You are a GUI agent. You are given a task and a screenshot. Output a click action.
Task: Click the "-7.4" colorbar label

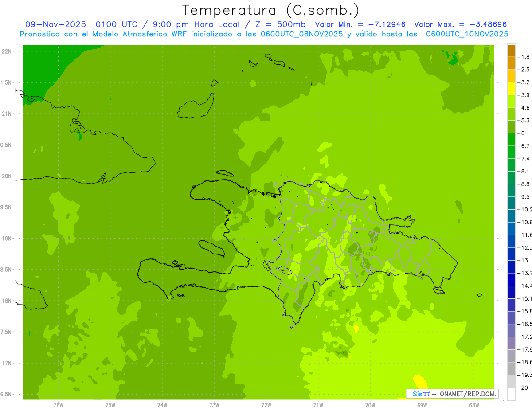pos(524,159)
